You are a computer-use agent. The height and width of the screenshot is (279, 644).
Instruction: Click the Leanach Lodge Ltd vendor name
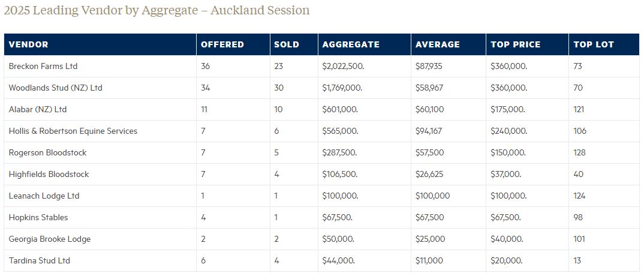[44, 196]
